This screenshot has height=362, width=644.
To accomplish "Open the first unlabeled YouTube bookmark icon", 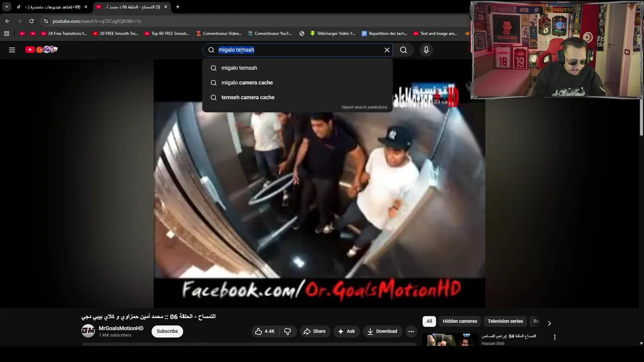I will tap(22, 34).
